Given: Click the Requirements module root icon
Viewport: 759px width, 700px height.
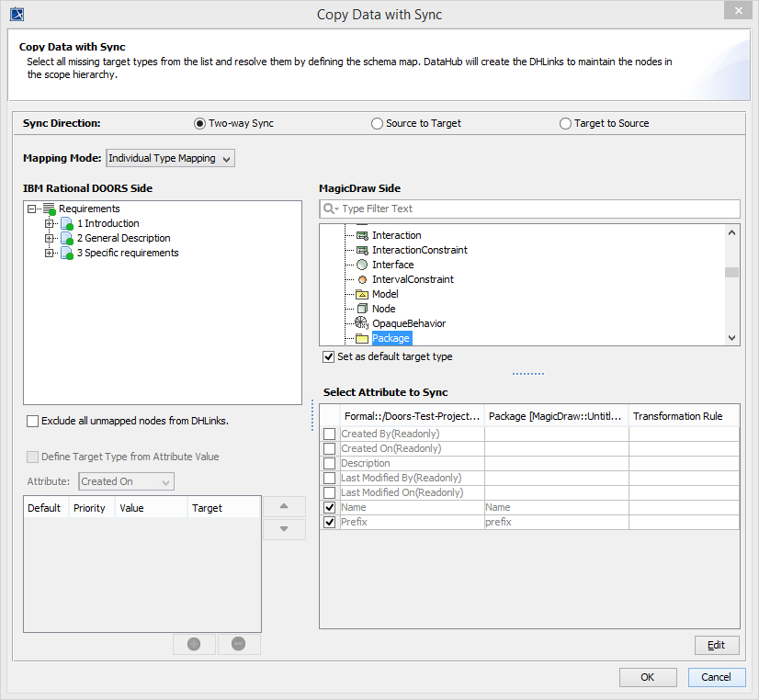Looking at the screenshot, I should (x=50, y=209).
